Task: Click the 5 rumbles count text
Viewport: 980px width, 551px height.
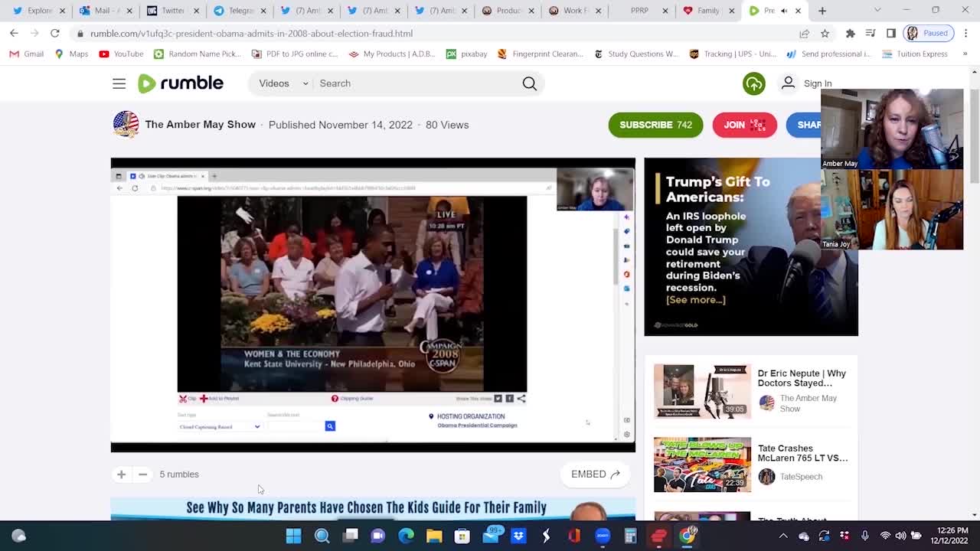Action: (x=179, y=474)
